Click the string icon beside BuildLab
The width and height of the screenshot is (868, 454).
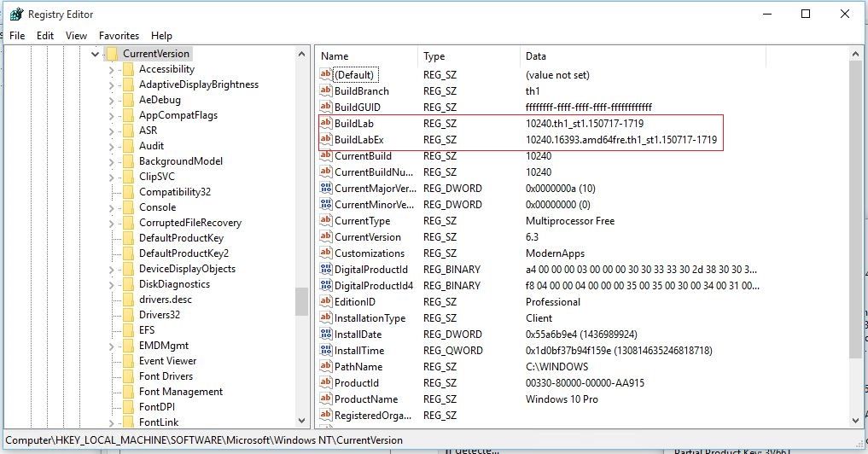326,123
